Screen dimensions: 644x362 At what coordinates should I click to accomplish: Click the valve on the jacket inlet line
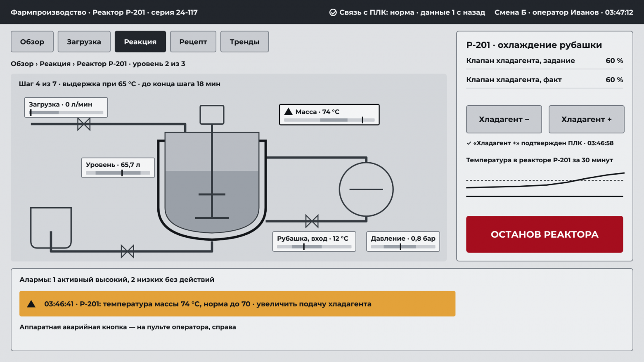point(312,221)
